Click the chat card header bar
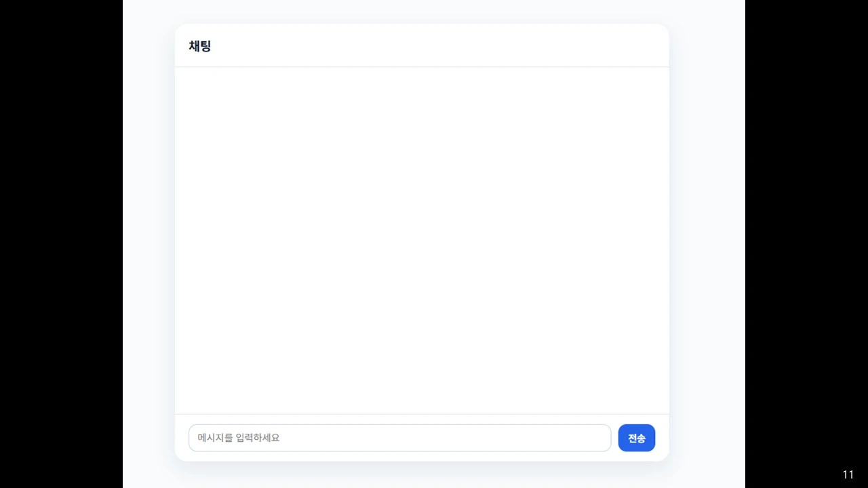This screenshot has height=488, width=868. 422,45
